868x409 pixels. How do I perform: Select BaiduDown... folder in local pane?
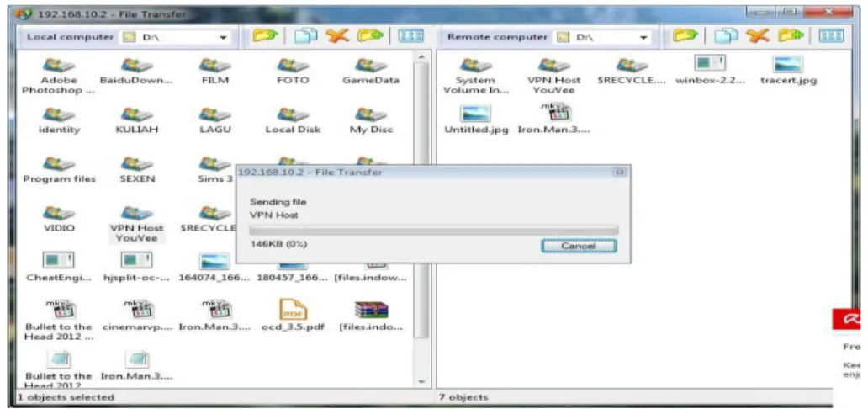click(x=137, y=72)
